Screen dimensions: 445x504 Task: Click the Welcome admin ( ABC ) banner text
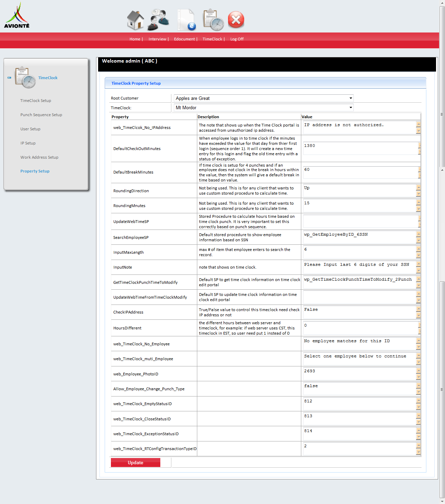click(130, 61)
